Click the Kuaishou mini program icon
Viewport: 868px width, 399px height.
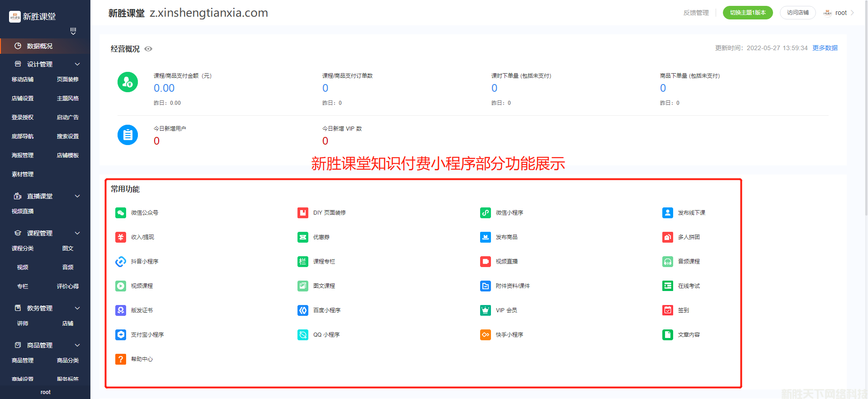tap(486, 335)
